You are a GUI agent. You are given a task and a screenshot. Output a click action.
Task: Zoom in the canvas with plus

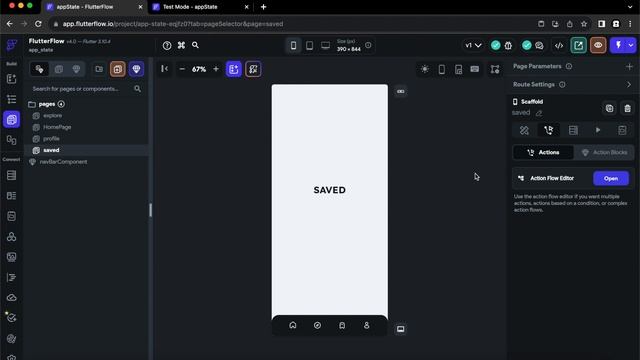tap(216, 69)
